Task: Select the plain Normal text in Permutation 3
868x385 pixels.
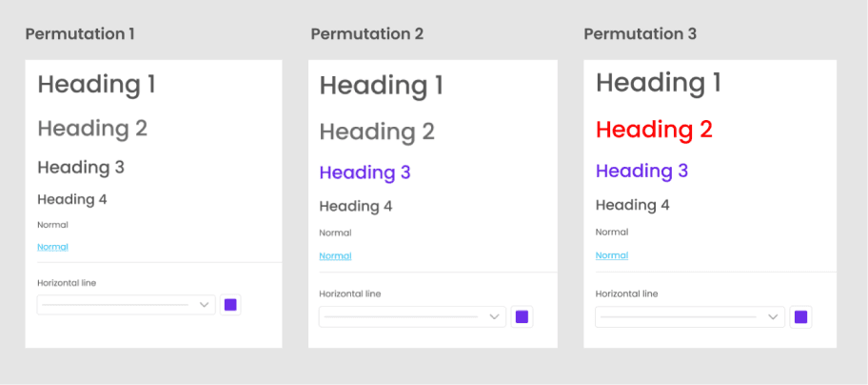Action: click(x=612, y=233)
